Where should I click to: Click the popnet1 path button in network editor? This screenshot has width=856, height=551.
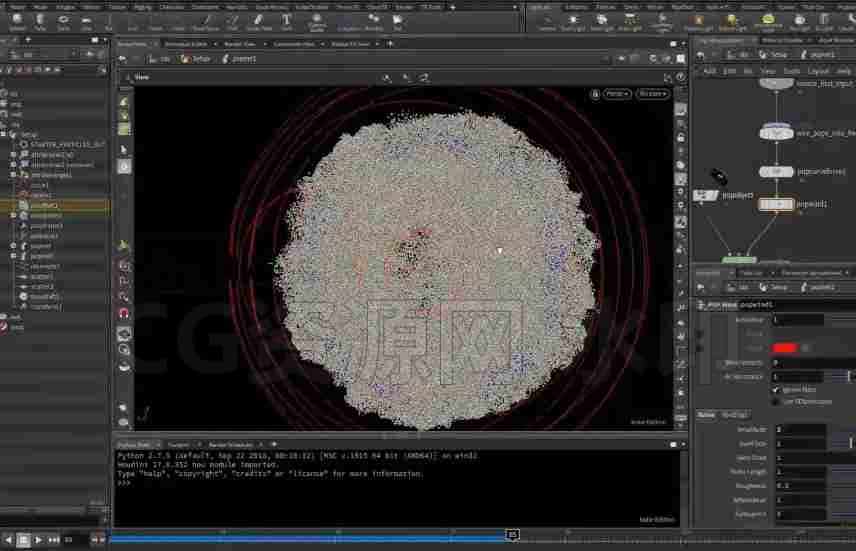817,54
